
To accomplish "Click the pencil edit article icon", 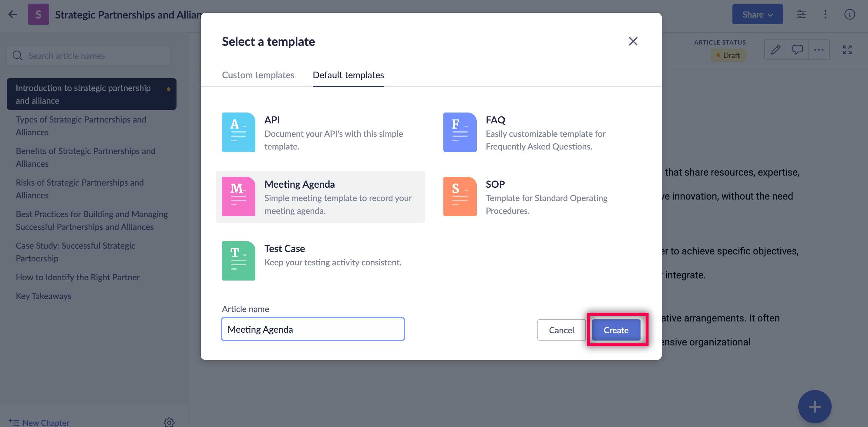I will coord(775,50).
